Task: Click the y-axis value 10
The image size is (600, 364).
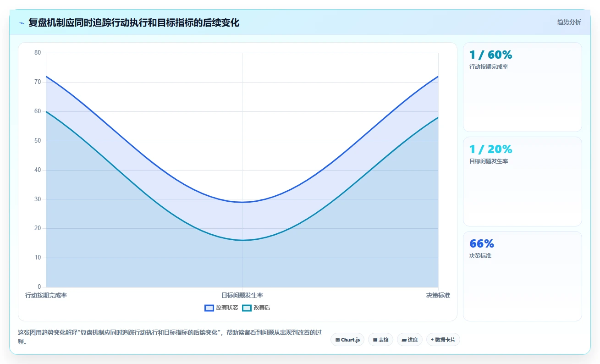Action: pos(38,258)
